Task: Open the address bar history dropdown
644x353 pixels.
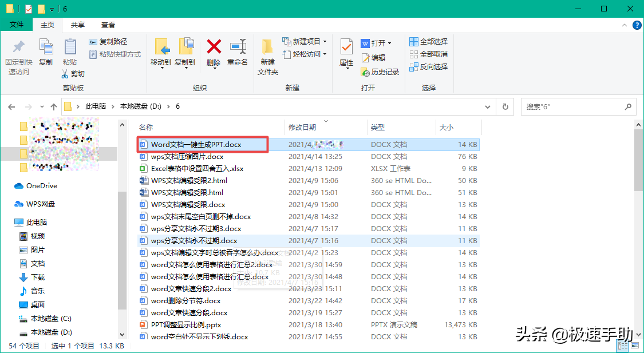Action: (x=488, y=107)
